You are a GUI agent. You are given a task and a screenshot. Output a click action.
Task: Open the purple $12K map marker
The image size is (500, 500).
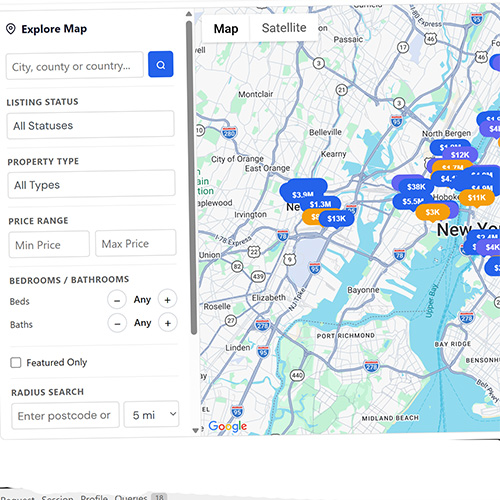(460, 155)
